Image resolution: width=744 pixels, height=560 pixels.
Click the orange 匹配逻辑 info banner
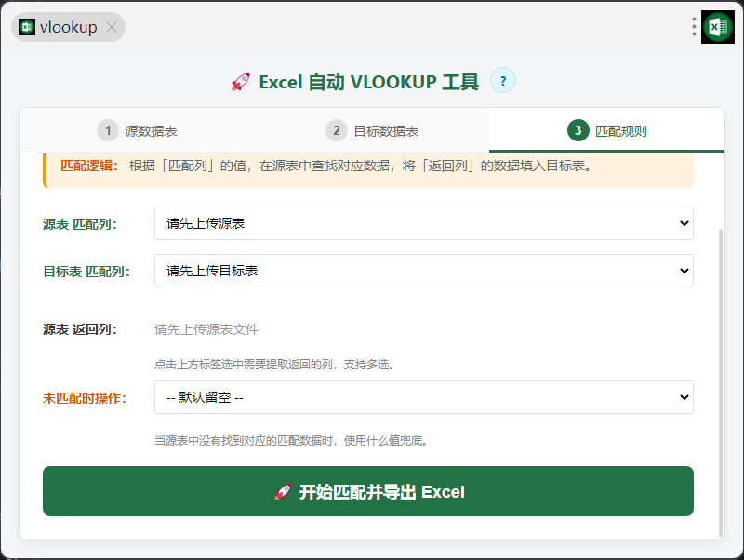click(x=367, y=167)
